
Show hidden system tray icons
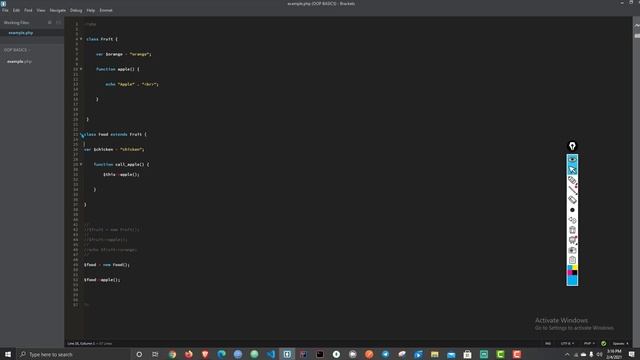point(567,354)
